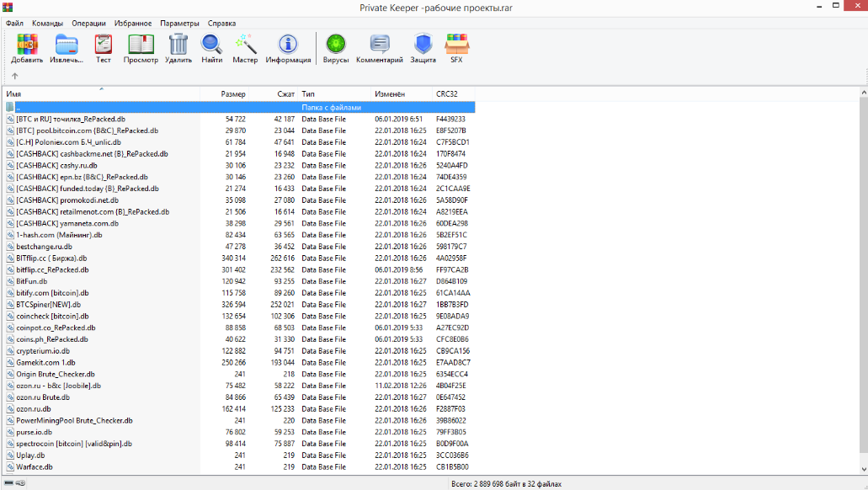Open the Защита (Protect) shield tool
Screen dimensions: 868x490
pyautogui.click(x=423, y=45)
